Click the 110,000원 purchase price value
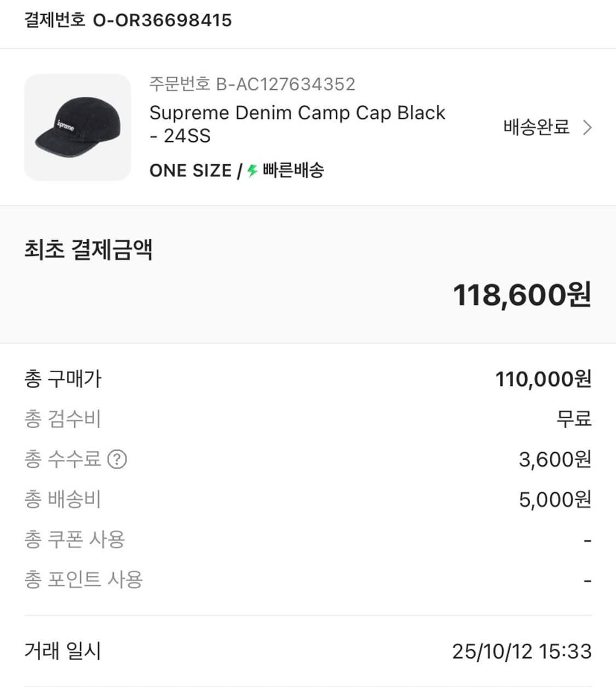This screenshot has width=616, height=687. 543,379
